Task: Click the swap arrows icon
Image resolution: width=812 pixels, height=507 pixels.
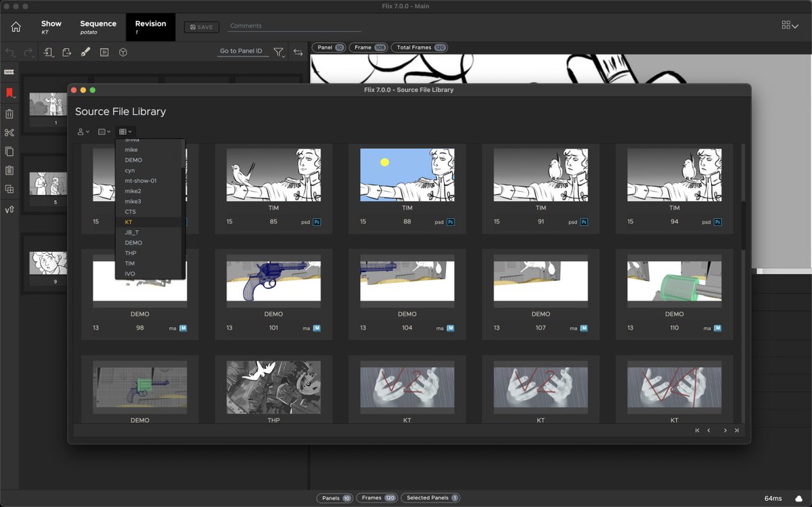Action: point(298,52)
